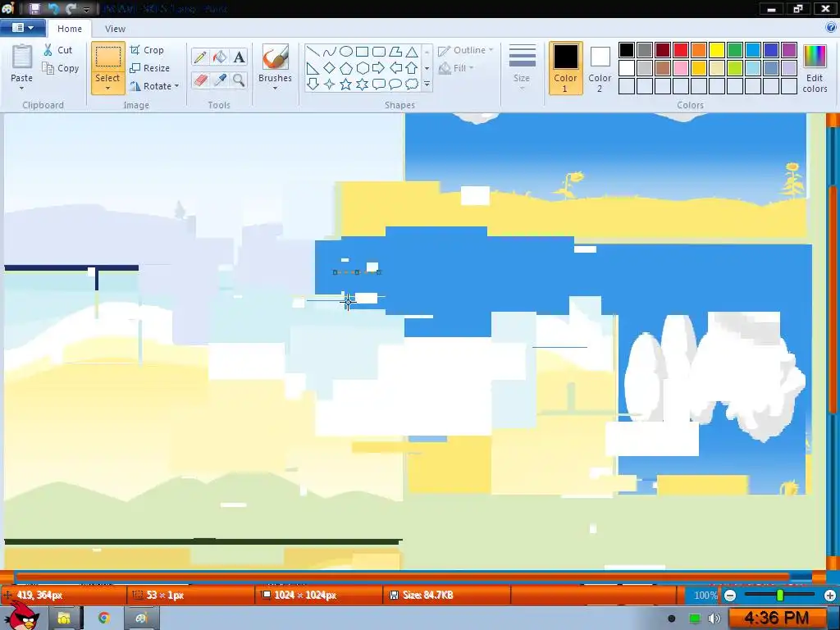Click the zoom out minus button
840x630 pixels.
pyautogui.click(x=729, y=596)
